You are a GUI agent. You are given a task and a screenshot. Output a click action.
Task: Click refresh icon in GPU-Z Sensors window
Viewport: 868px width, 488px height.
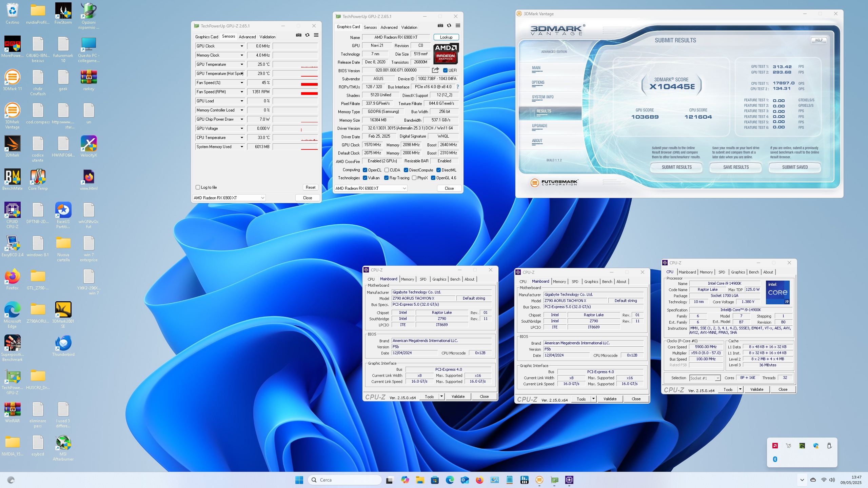pos(307,35)
